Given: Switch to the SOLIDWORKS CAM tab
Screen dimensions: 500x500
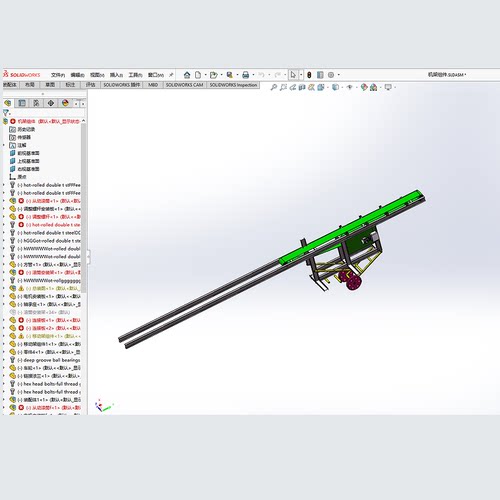Looking at the screenshot, I should pos(184,85).
